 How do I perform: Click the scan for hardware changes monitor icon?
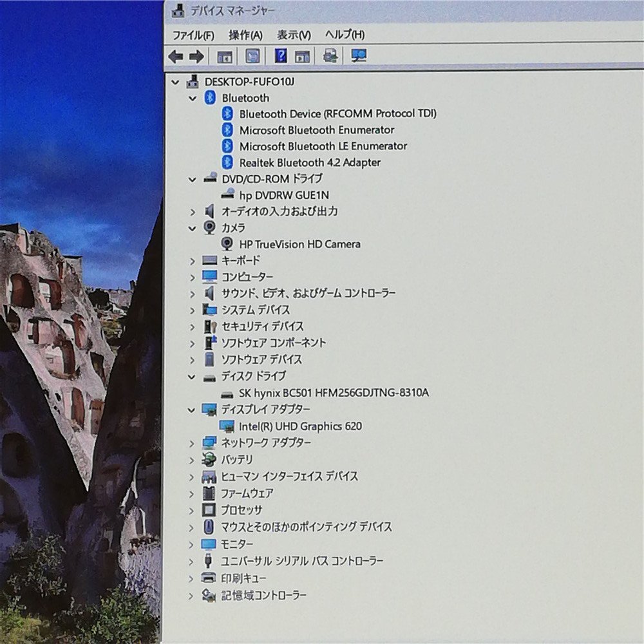(359, 55)
